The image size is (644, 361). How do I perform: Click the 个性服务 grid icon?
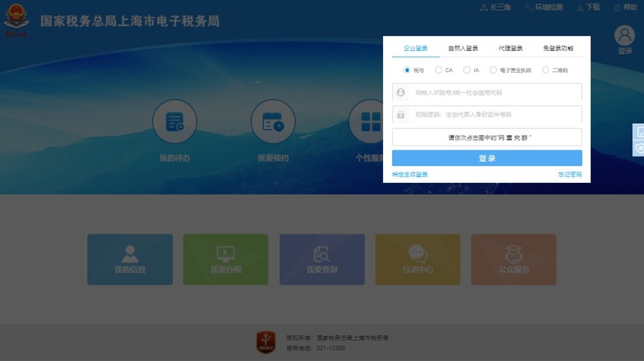point(370,122)
